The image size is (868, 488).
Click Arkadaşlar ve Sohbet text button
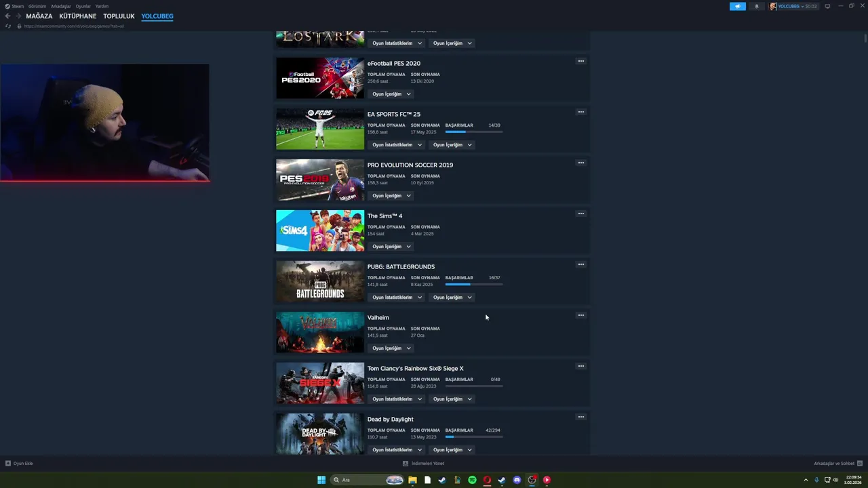pos(834,464)
